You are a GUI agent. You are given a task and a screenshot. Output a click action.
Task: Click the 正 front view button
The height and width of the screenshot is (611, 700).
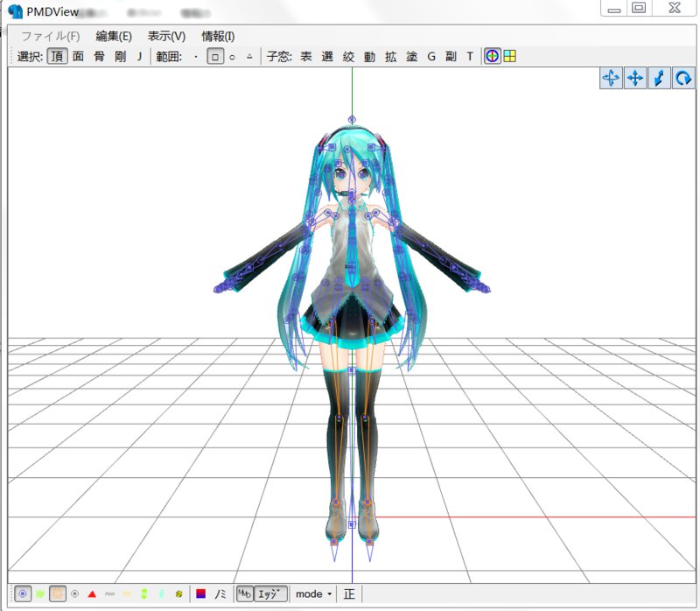click(x=349, y=594)
